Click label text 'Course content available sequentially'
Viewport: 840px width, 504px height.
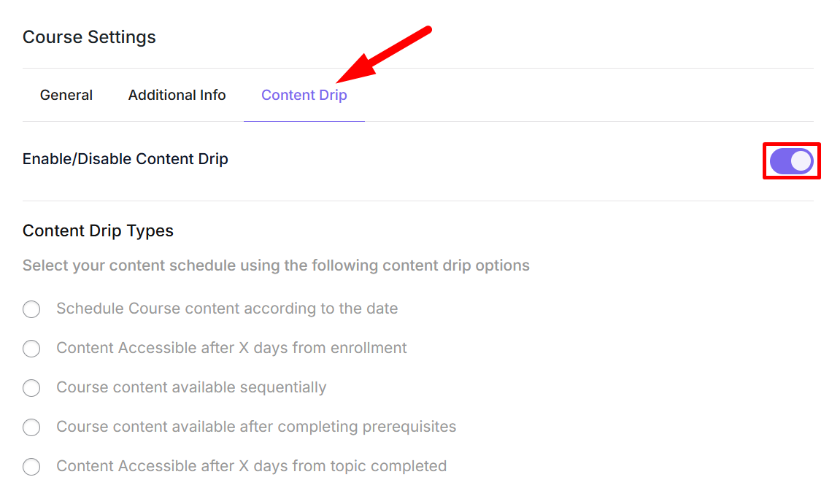click(191, 387)
